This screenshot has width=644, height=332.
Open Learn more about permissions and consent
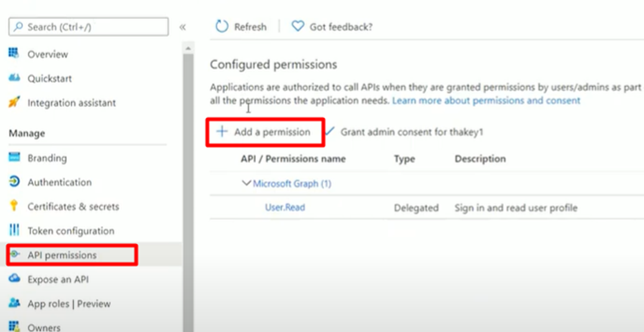pyautogui.click(x=486, y=101)
